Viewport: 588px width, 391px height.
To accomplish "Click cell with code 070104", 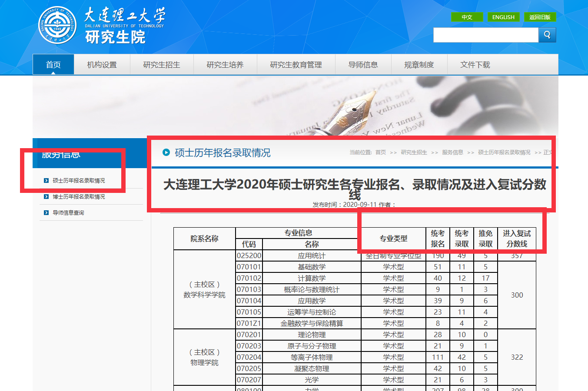I will (x=249, y=301).
